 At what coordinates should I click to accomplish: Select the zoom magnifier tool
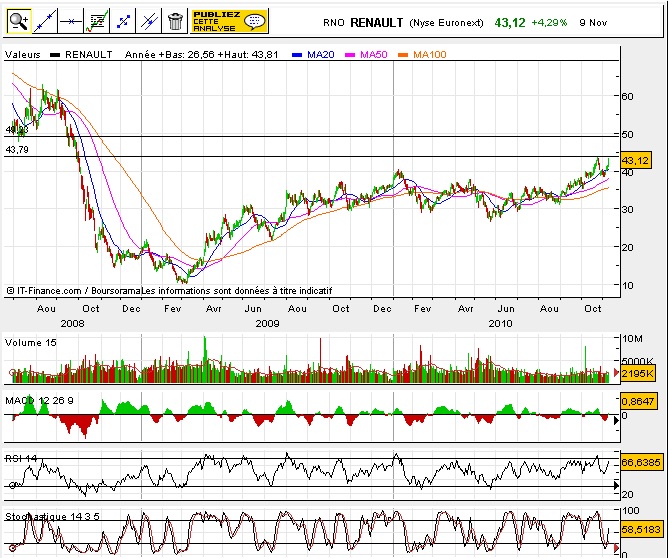[x=19, y=21]
